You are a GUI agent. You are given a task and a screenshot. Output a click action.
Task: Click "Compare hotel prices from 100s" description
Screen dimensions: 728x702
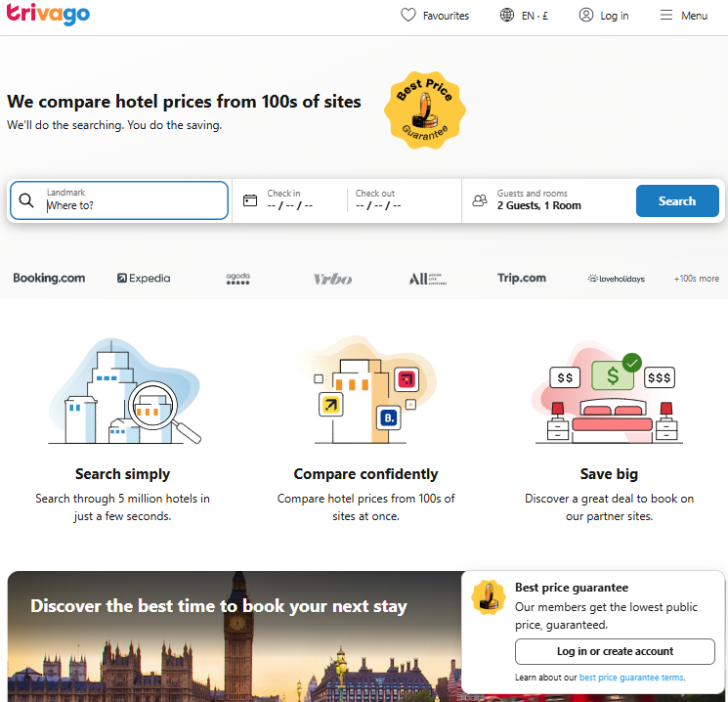point(365,507)
